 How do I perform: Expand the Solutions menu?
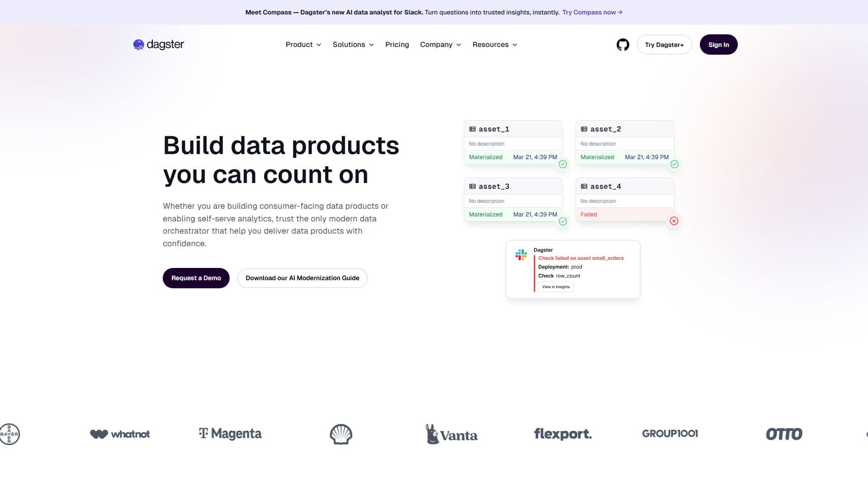(x=353, y=45)
